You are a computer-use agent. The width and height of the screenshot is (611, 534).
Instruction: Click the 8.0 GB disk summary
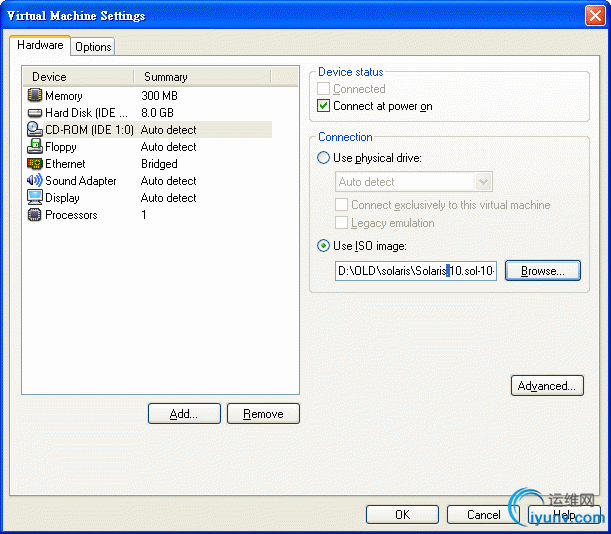(157, 113)
